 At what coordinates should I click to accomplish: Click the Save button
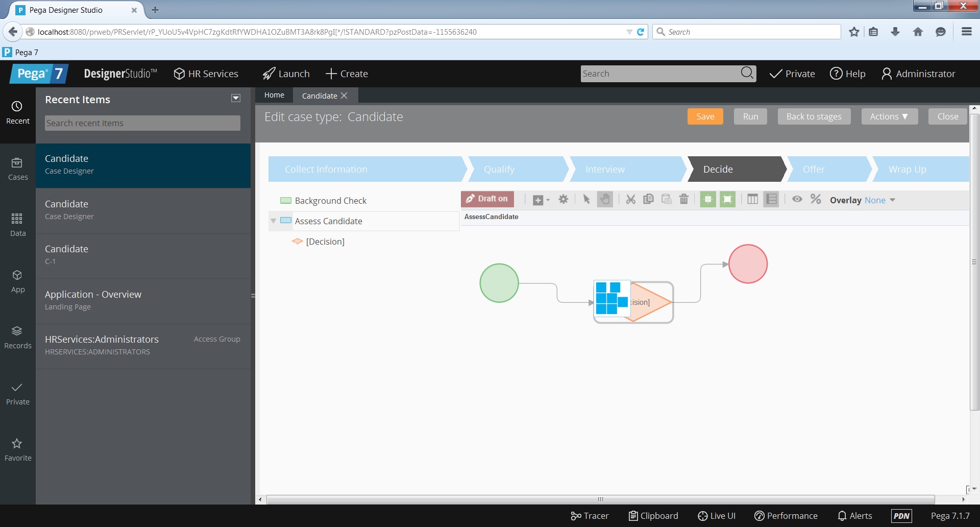tap(705, 116)
